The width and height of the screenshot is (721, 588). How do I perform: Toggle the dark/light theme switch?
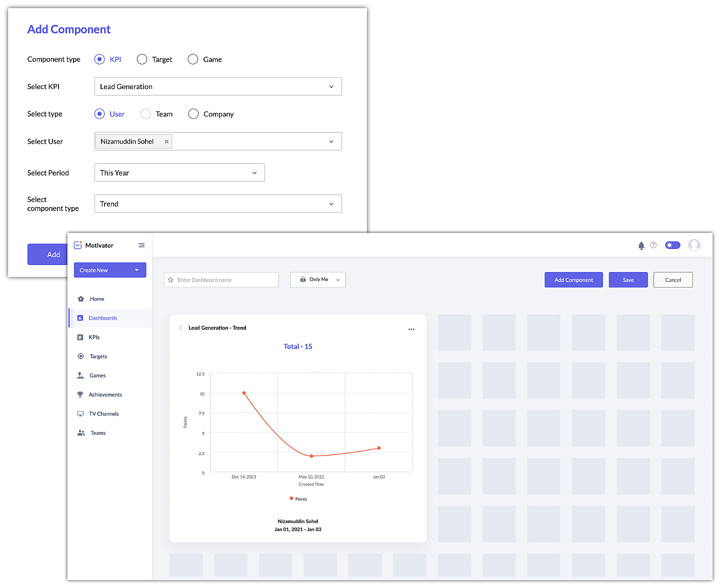click(x=672, y=245)
